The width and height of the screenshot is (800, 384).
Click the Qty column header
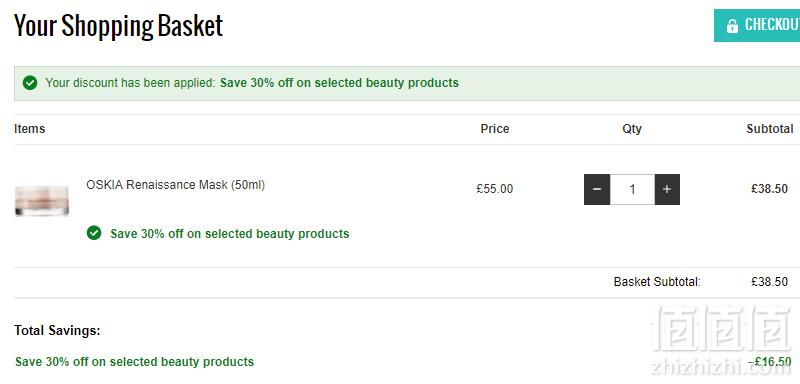[632, 129]
